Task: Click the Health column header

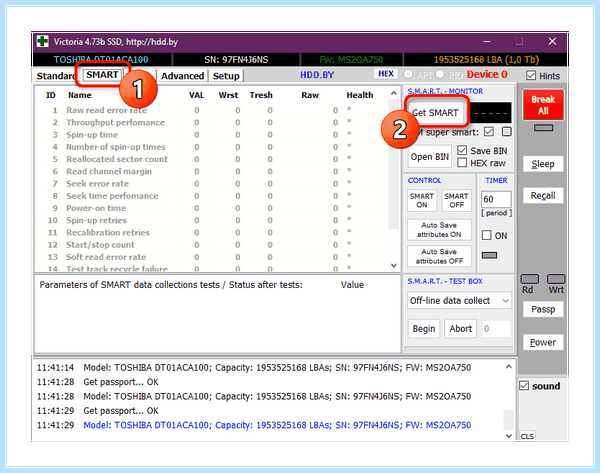Action: tap(360, 95)
